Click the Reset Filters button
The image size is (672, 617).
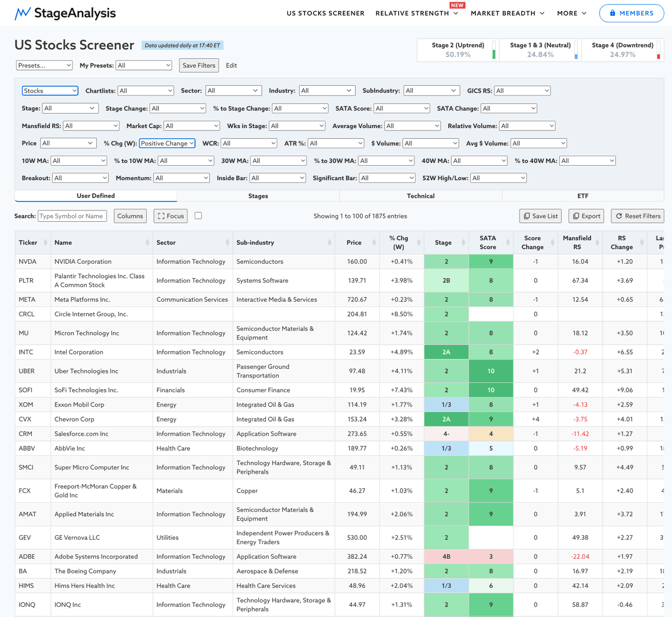(x=638, y=216)
